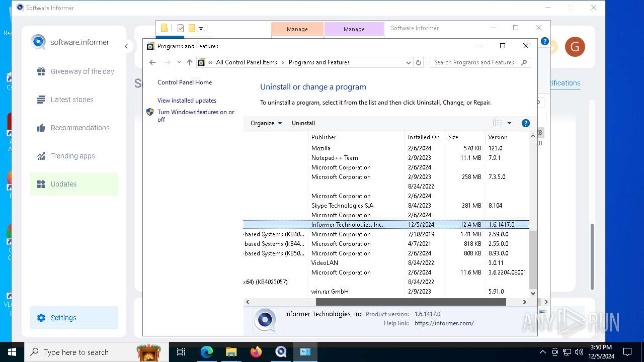
Task: Click the Uninstall toolbar button
Action: [x=303, y=123]
